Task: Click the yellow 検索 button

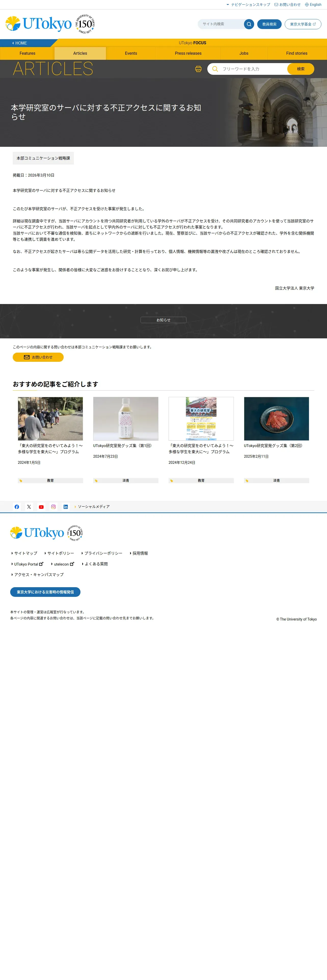Action: [301, 69]
